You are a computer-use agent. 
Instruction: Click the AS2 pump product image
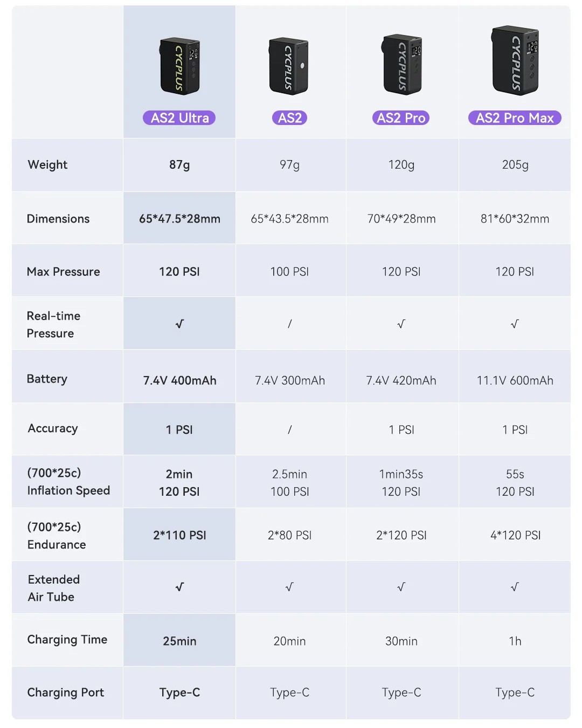click(x=289, y=66)
